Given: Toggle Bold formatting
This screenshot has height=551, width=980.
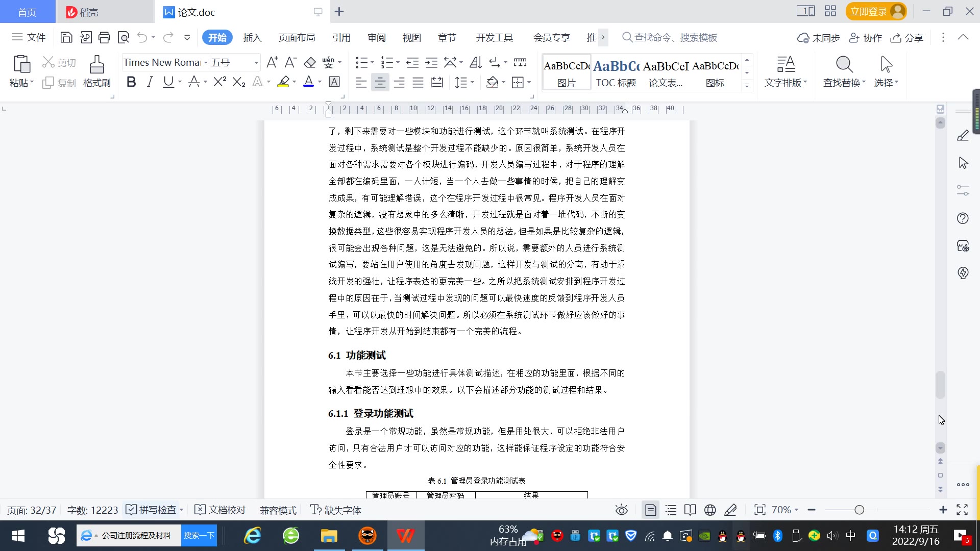Looking at the screenshot, I should tap(131, 82).
